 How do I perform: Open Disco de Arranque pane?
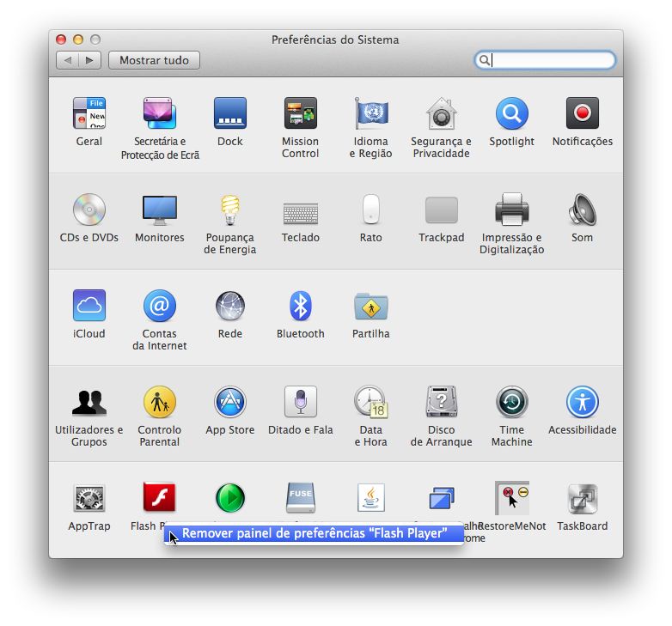(441, 402)
